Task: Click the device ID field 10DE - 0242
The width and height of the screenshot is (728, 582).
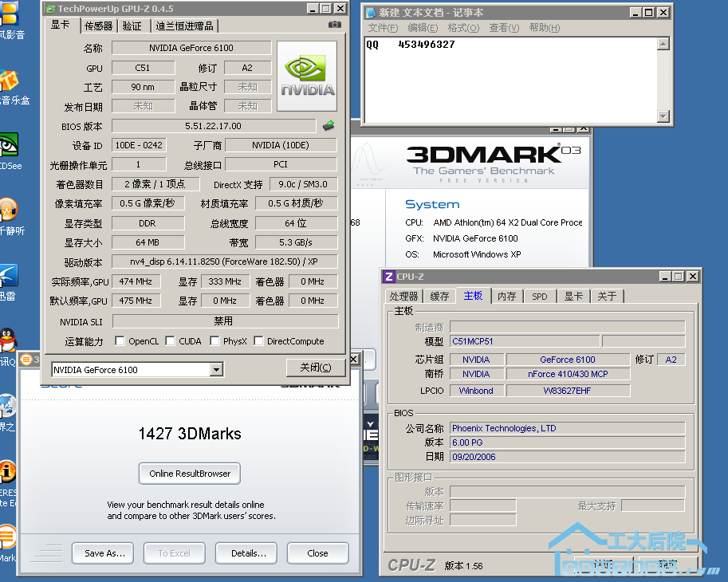Action: click(x=139, y=145)
